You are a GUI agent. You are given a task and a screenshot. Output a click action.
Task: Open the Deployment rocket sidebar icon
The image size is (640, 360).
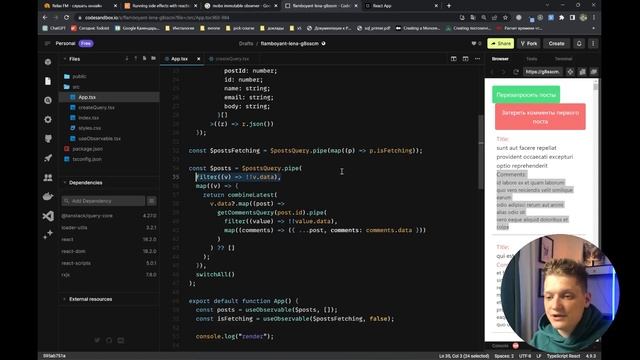pos(48,158)
